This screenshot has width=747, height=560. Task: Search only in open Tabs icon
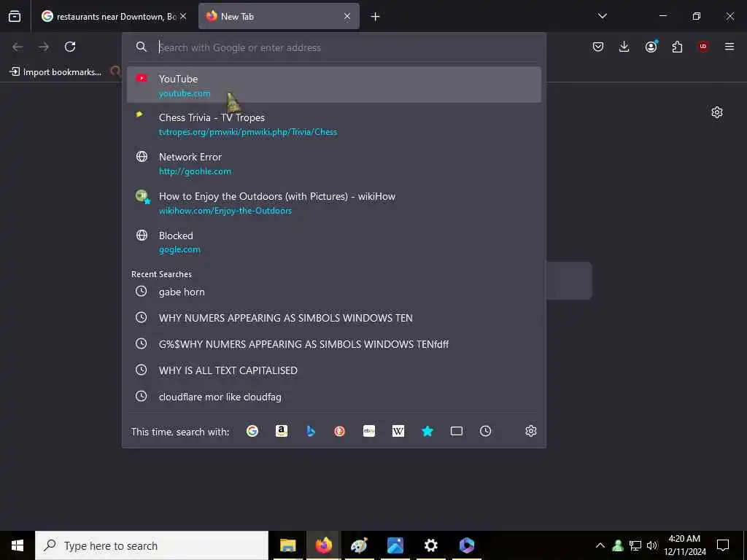[457, 431]
